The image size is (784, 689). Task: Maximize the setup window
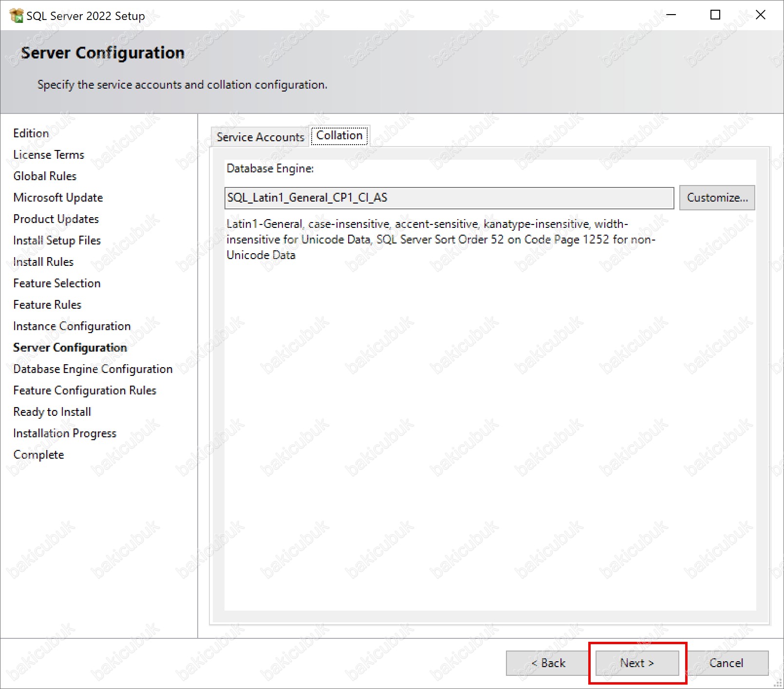tap(715, 15)
